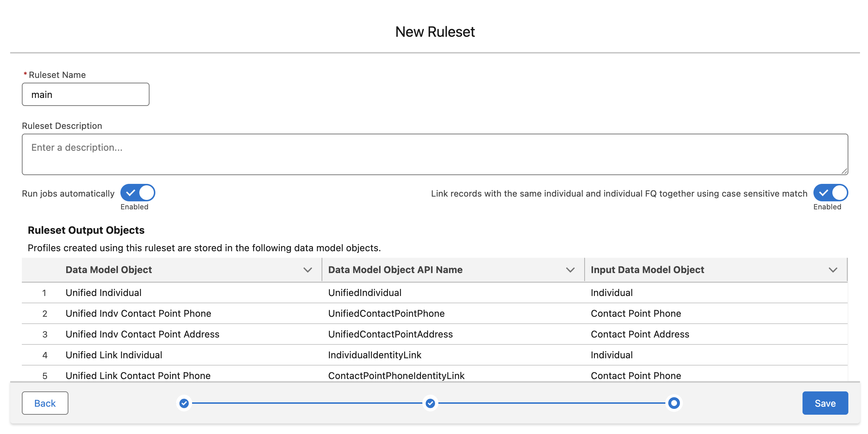
Task: Open the Data Model Object column dropdown
Action: pos(307,270)
